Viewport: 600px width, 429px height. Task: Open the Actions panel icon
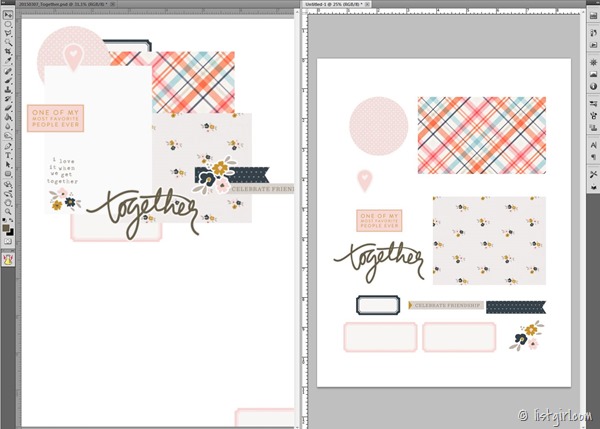coord(593,45)
